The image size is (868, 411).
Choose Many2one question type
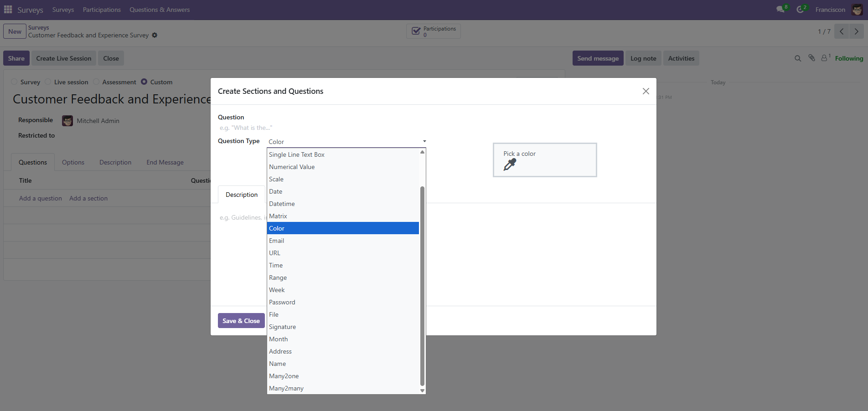[343, 376]
